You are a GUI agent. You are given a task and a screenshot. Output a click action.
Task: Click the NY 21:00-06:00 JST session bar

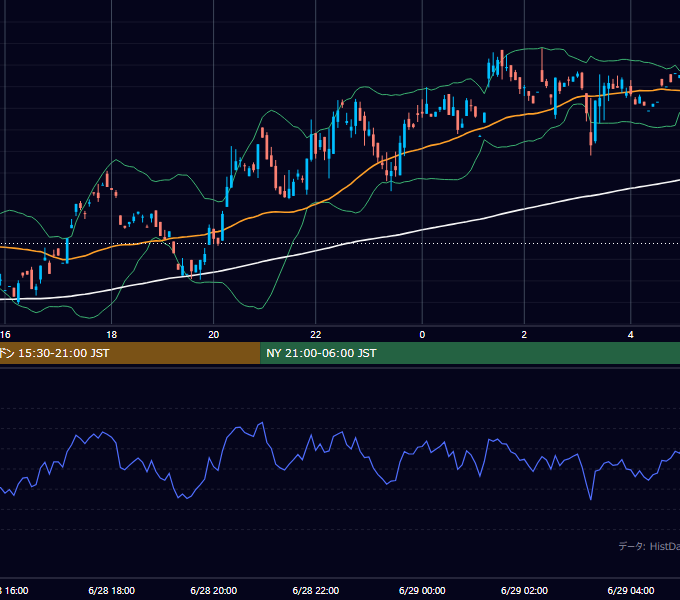point(470,353)
